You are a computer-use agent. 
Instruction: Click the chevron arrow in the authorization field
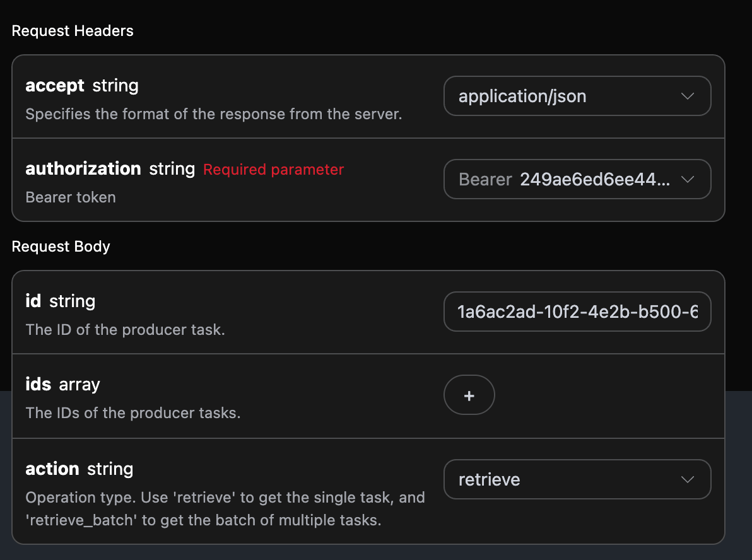[x=688, y=180]
